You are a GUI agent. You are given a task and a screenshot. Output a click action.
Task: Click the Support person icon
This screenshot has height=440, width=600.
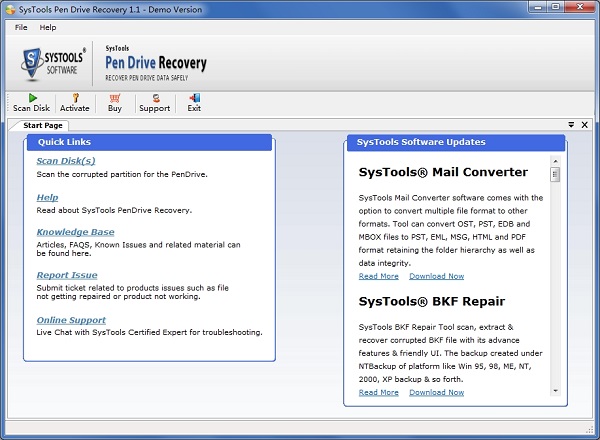click(156, 98)
